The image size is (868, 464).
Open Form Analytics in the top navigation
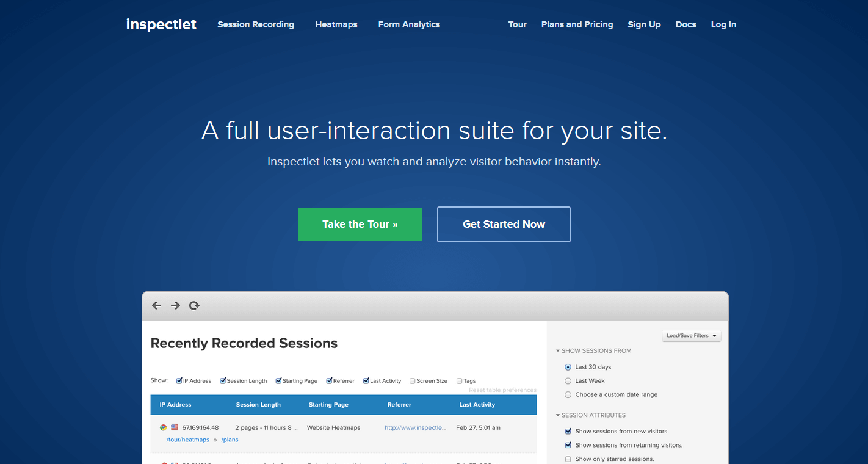[409, 24]
